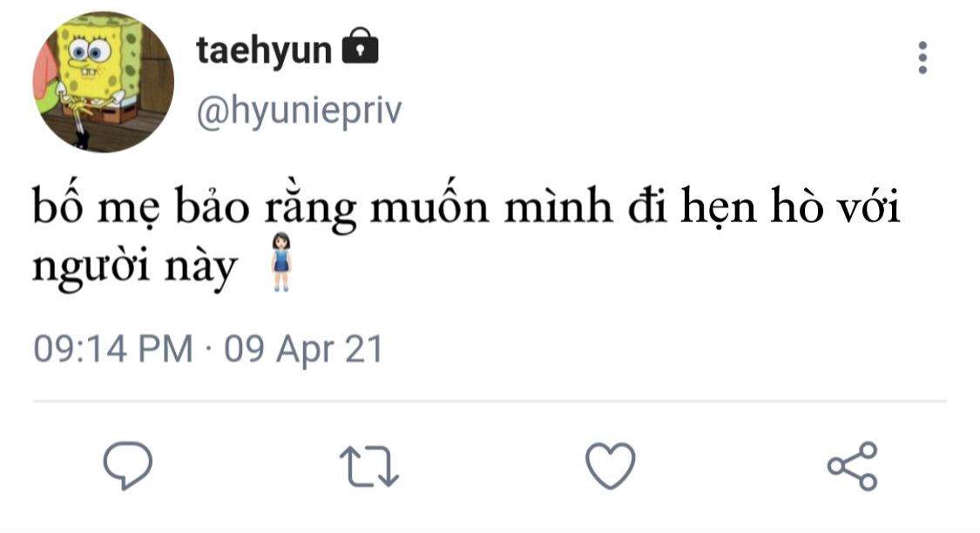Tap the share icon
The image size is (980, 533).
point(853,466)
